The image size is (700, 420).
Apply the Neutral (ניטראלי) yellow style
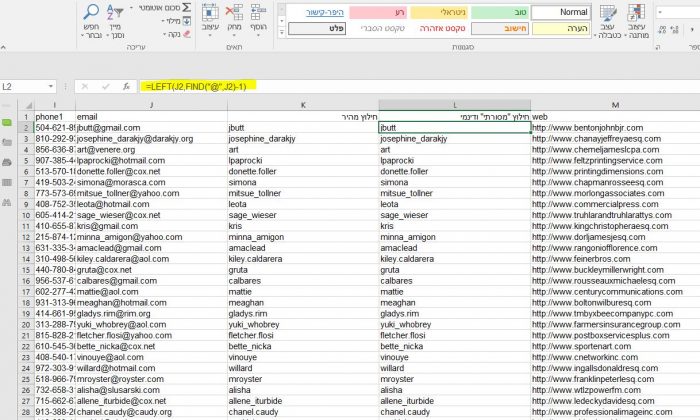[439, 12]
